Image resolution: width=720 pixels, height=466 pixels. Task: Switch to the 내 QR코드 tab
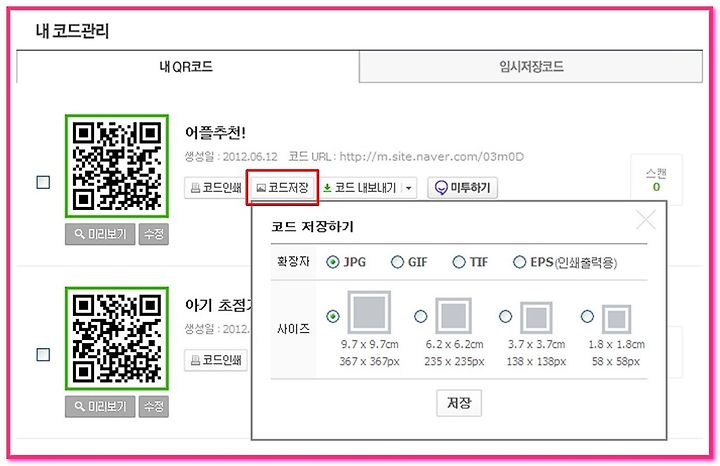pos(187,67)
